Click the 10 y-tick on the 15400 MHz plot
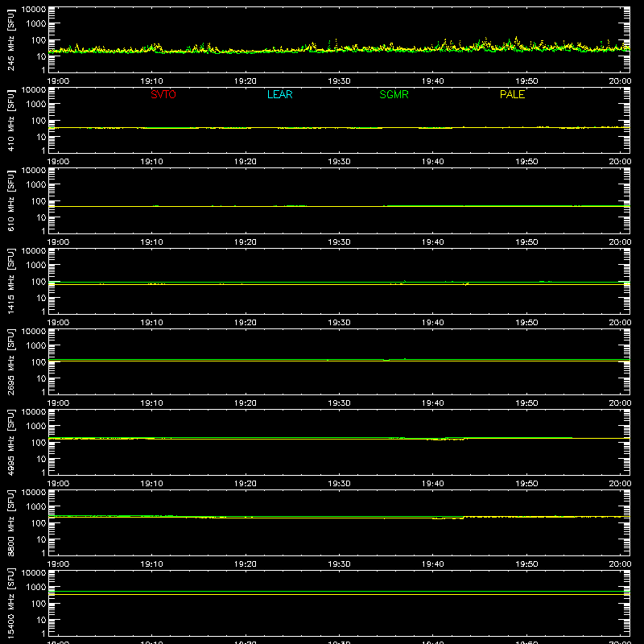Viewport: 644px width, 644px height. point(41,620)
